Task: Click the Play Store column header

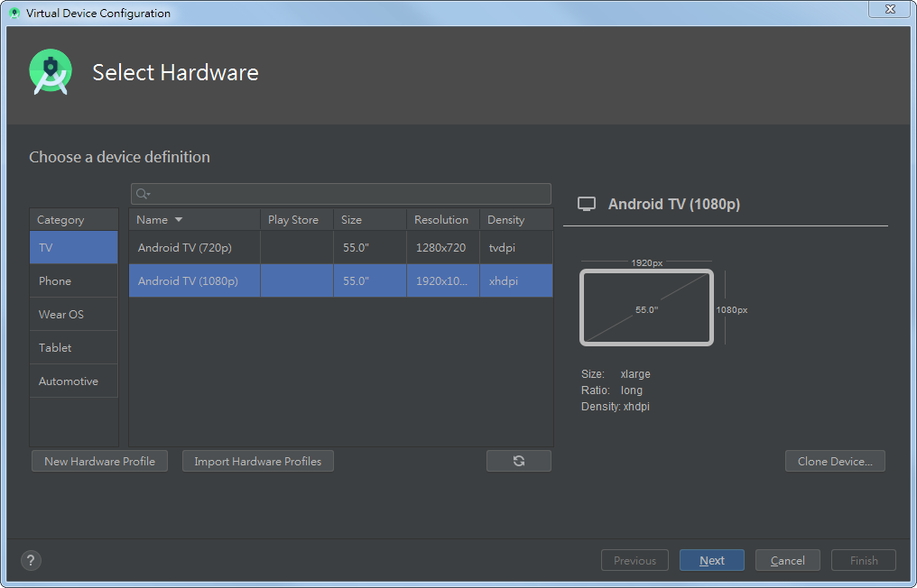Action: click(x=297, y=220)
